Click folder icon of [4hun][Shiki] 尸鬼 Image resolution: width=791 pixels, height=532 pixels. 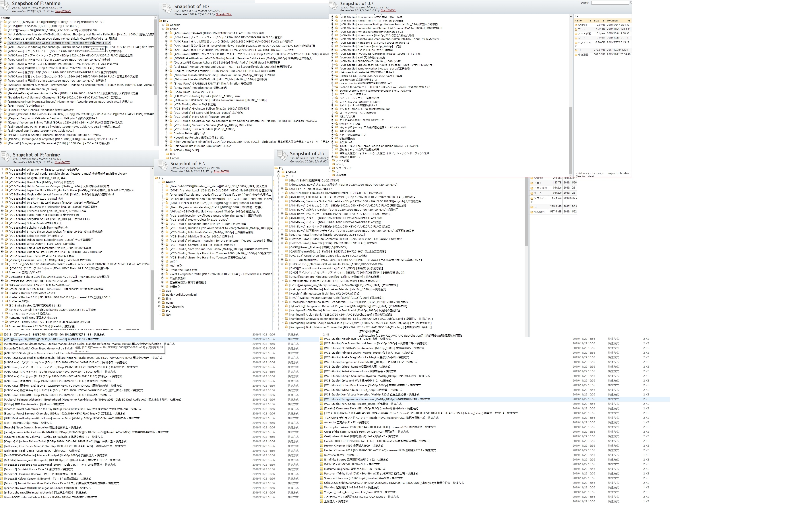coord(287,180)
